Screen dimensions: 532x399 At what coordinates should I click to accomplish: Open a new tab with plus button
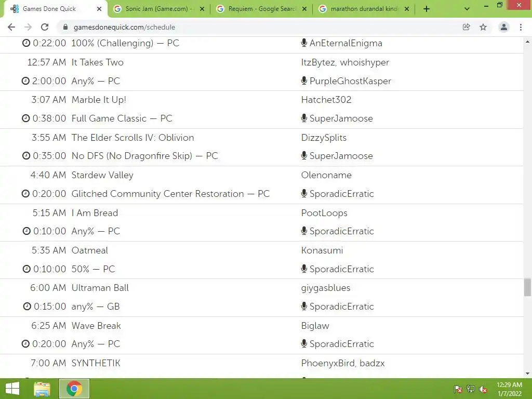(x=427, y=9)
